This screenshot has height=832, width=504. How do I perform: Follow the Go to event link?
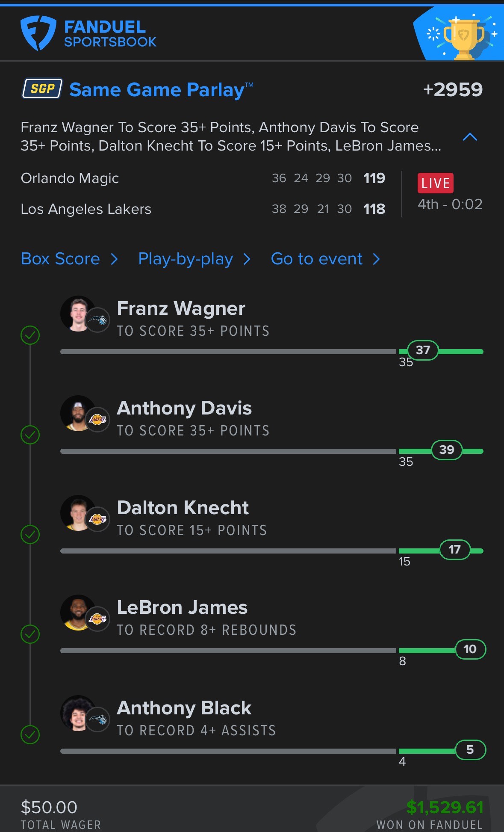[317, 259]
